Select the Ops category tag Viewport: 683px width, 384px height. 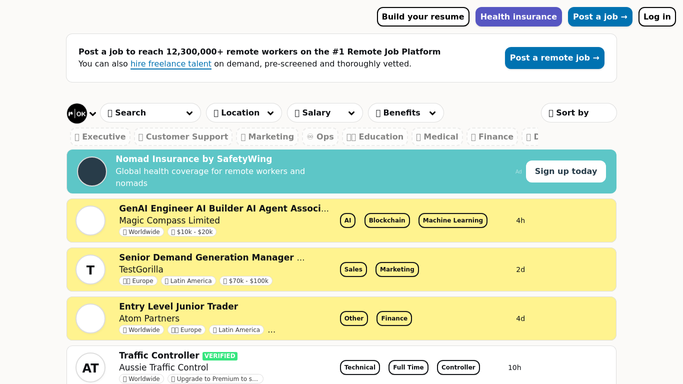tap(320, 137)
